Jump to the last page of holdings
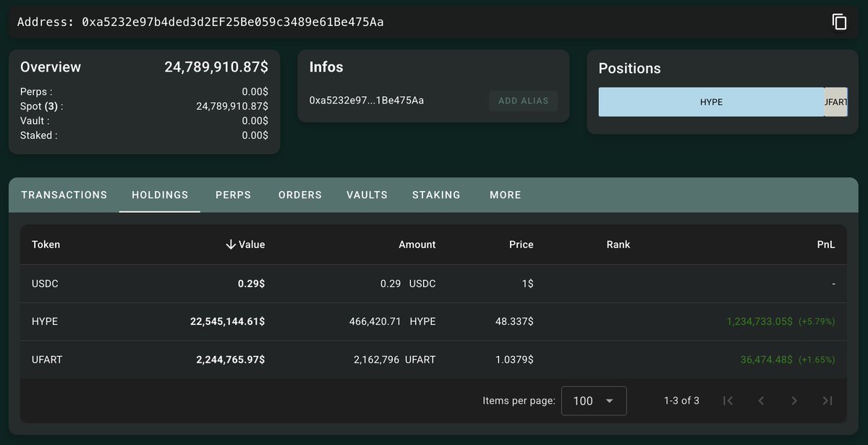 (827, 401)
